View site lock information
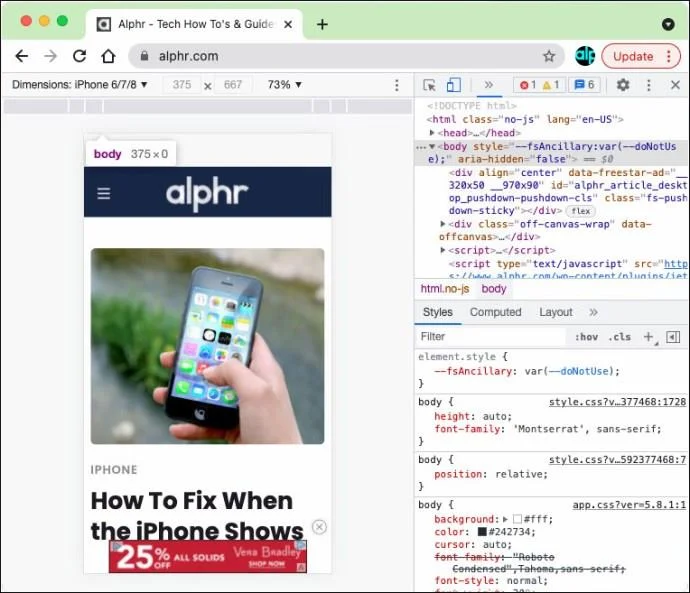Viewport: 690px width, 593px height. 144,56
